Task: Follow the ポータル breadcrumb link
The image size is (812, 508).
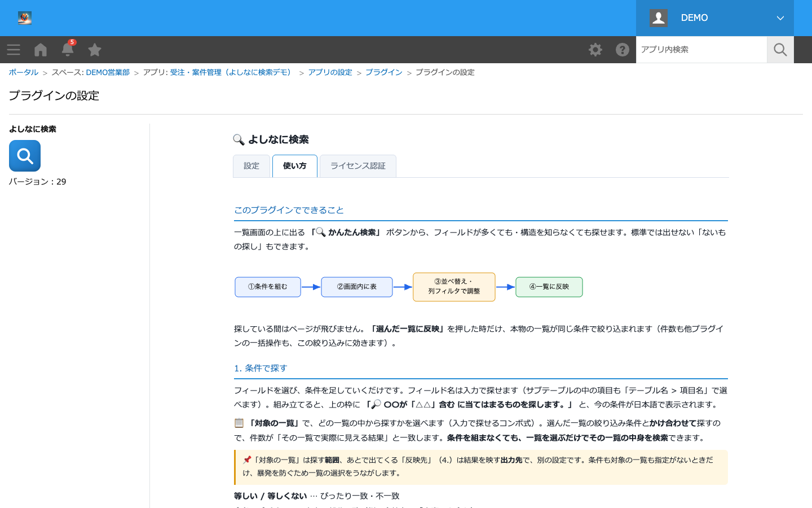Action: pyautogui.click(x=24, y=72)
